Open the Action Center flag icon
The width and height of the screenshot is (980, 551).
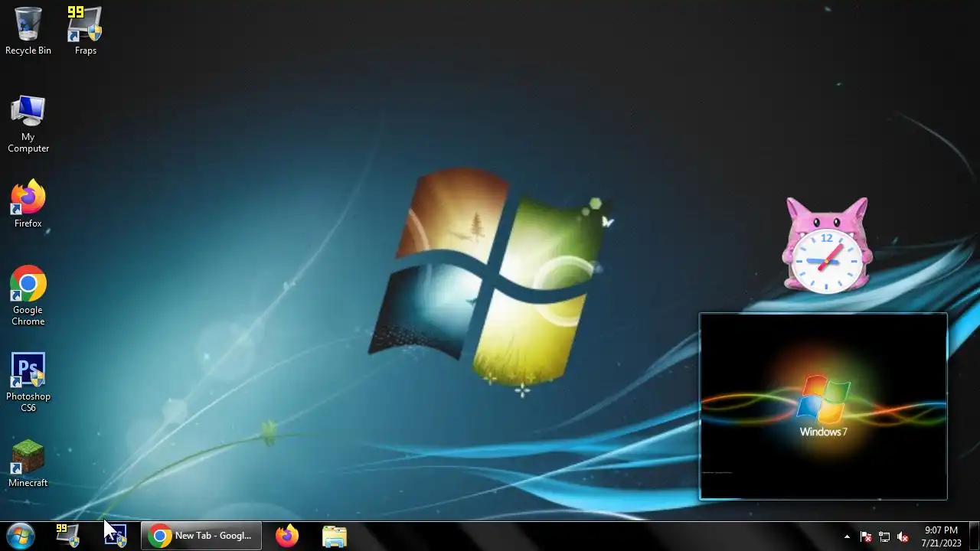point(866,536)
